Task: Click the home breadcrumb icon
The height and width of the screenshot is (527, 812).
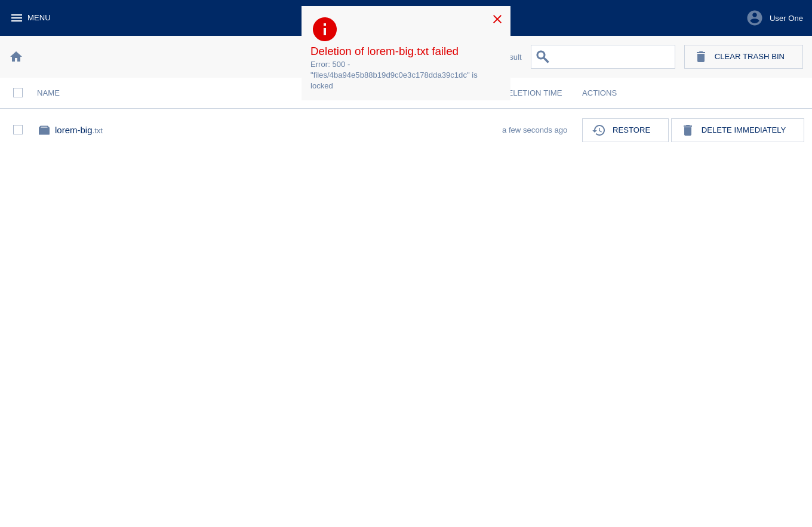Action: (x=16, y=56)
